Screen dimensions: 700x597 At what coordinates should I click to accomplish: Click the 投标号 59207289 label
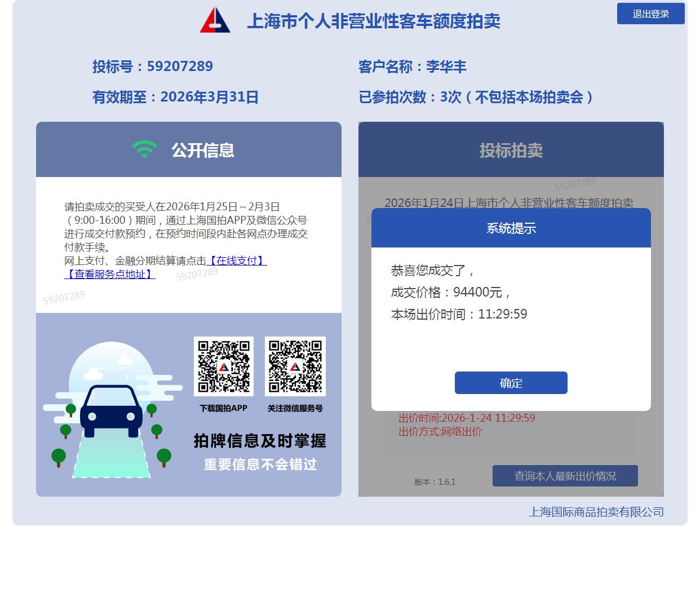click(x=153, y=67)
